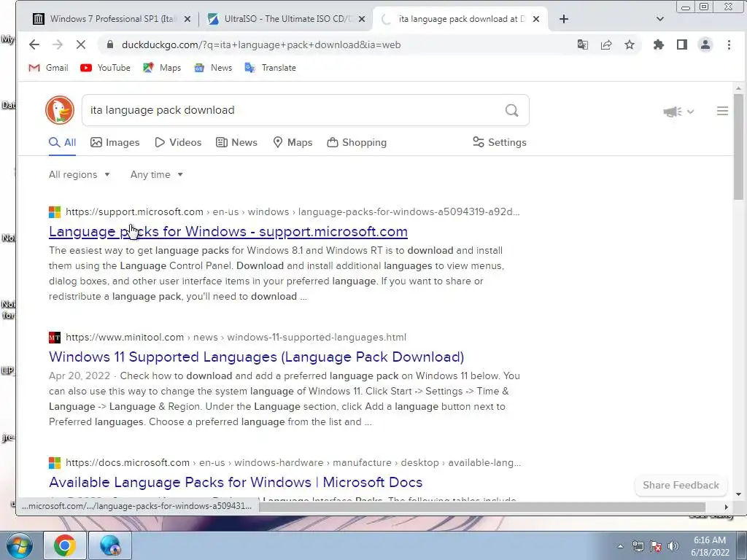This screenshot has width=747, height=560.
Task: Click the docs.microsoft.com result URL
Action: (293, 462)
